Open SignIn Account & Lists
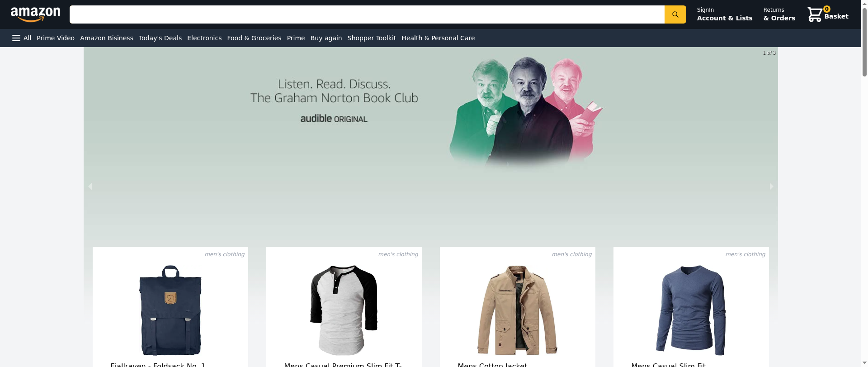The width and height of the screenshot is (868, 367). click(x=724, y=14)
